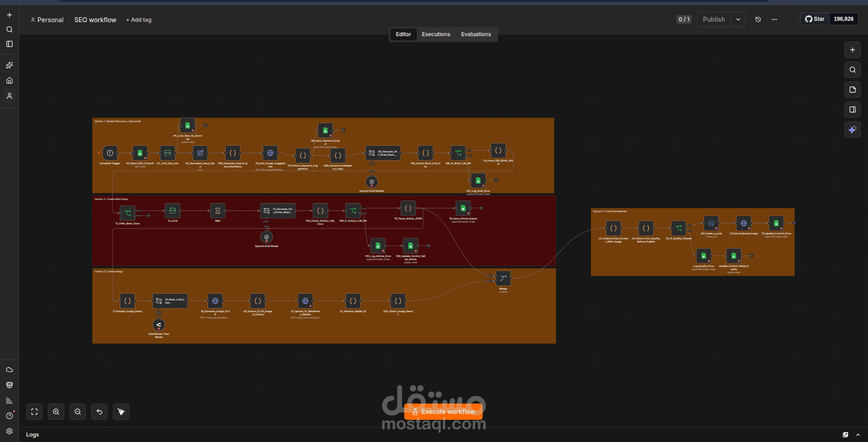Select the 25_IF_Quality_Passed node
This screenshot has width=868, height=442.
(x=678, y=228)
